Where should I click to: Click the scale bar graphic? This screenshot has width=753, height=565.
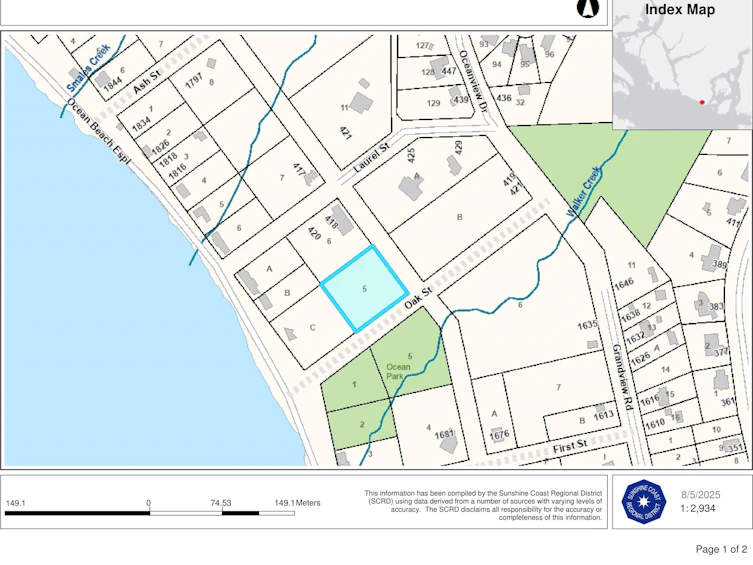(x=150, y=513)
